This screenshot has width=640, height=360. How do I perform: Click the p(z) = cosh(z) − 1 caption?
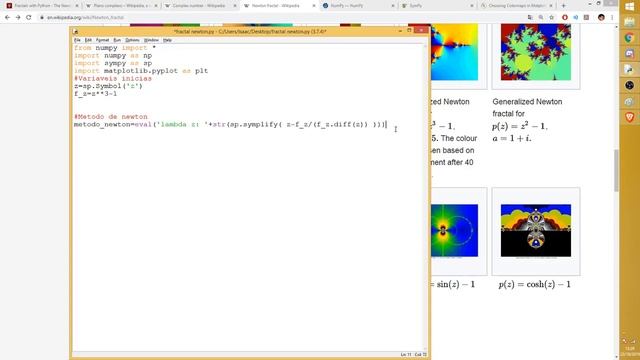pyautogui.click(x=534, y=284)
